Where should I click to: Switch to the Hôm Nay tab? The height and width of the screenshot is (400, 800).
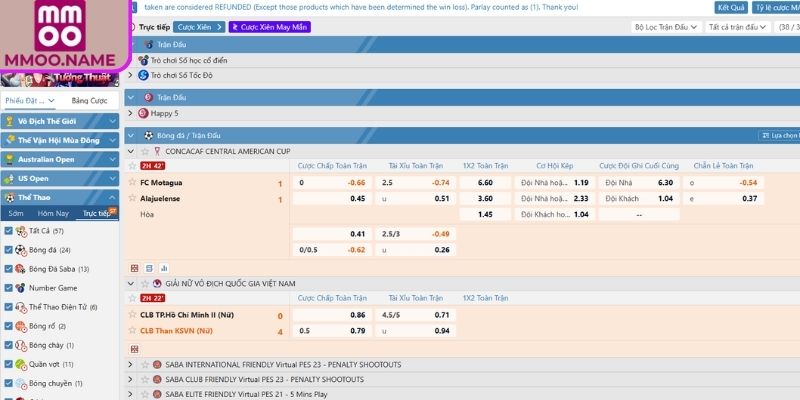pyautogui.click(x=53, y=213)
